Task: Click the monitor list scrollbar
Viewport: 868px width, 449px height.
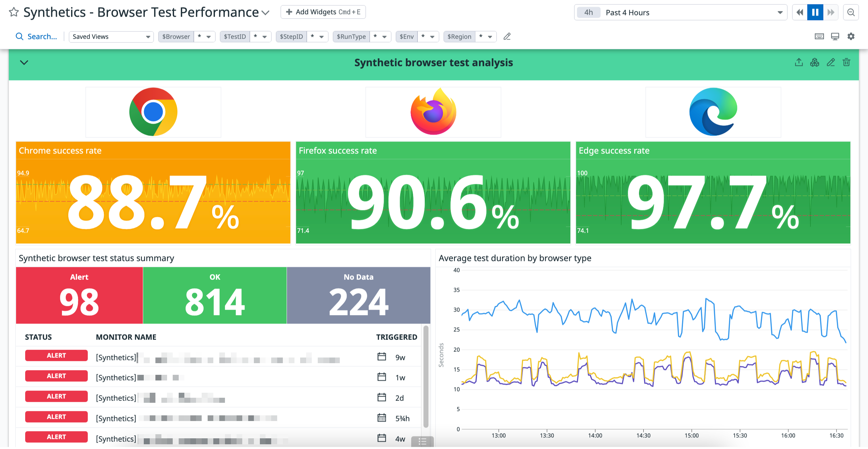Action: pos(426,377)
